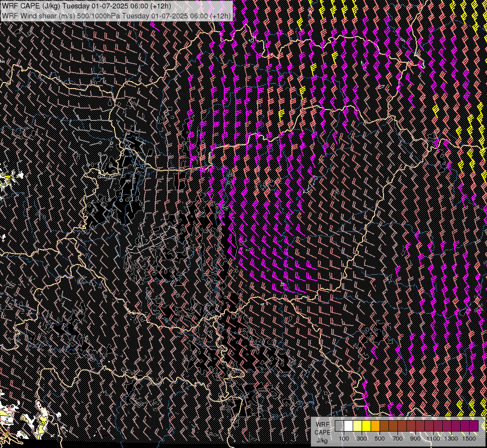Image resolution: width=487 pixels, height=448 pixels.
Task: Pick the white swatch in the CAPE legend
Action: [349, 426]
